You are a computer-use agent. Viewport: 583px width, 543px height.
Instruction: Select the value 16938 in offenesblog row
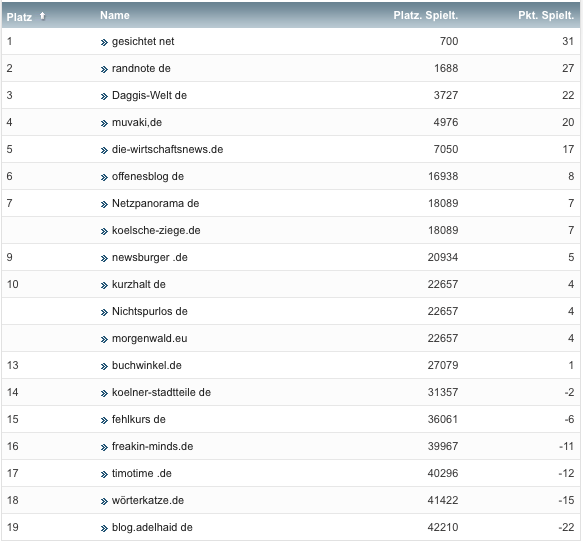(x=443, y=176)
